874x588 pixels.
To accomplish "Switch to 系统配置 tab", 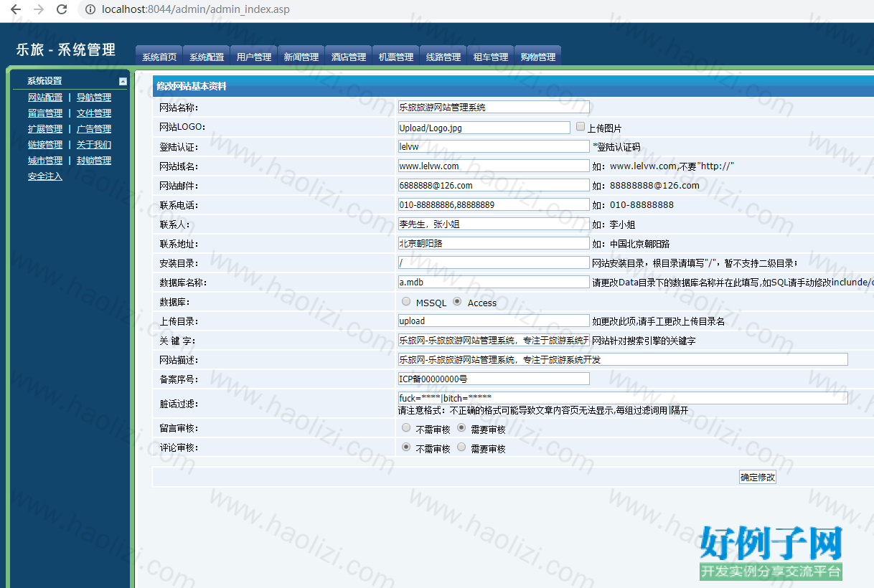I will coord(207,57).
